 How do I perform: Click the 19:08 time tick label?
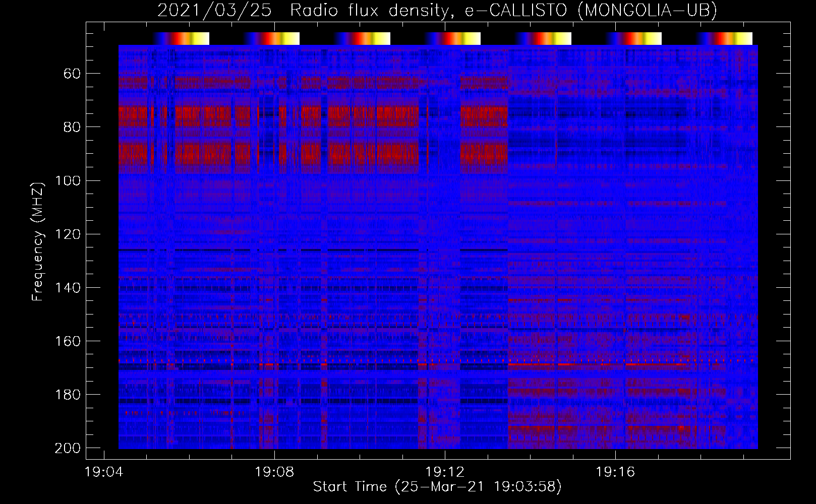point(275,472)
